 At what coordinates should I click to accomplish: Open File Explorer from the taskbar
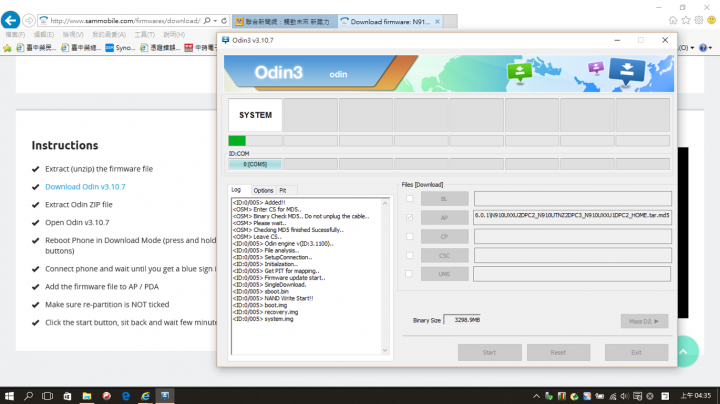pos(87,396)
